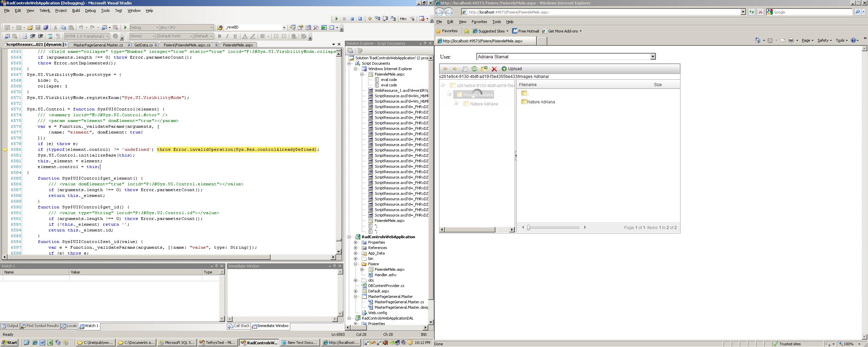Click the file list pager slider handle
Image resolution: width=868 pixels, height=347 pixels.
click(x=528, y=227)
